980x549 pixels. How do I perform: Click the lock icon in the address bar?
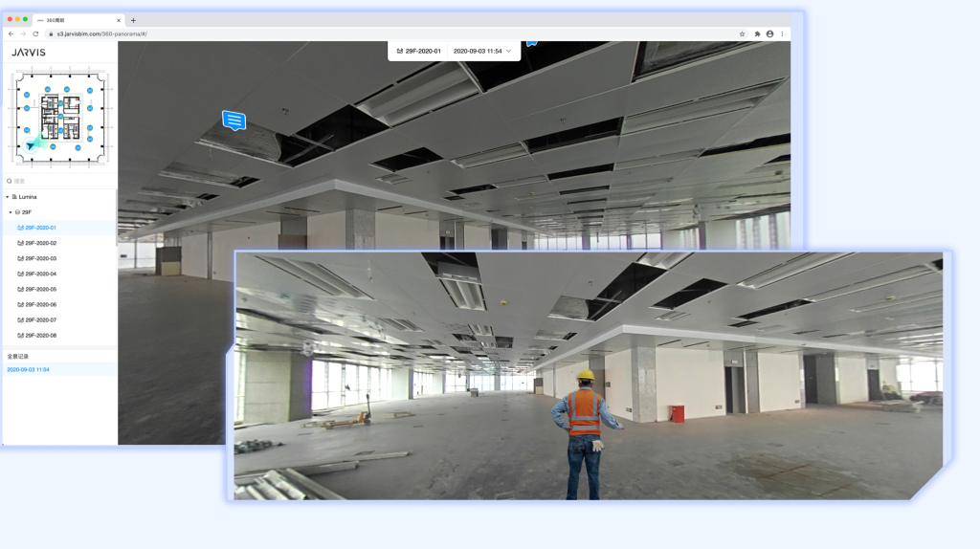tap(52, 33)
